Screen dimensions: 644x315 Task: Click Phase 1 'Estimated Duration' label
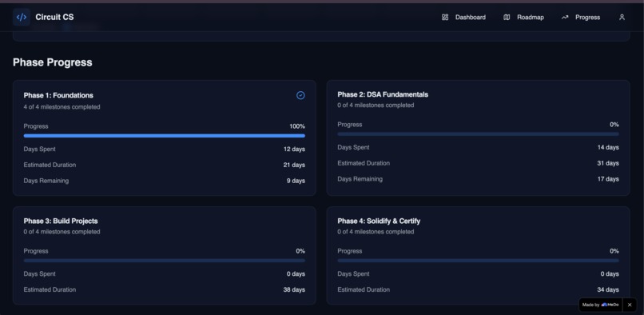pyautogui.click(x=50, y=165)
